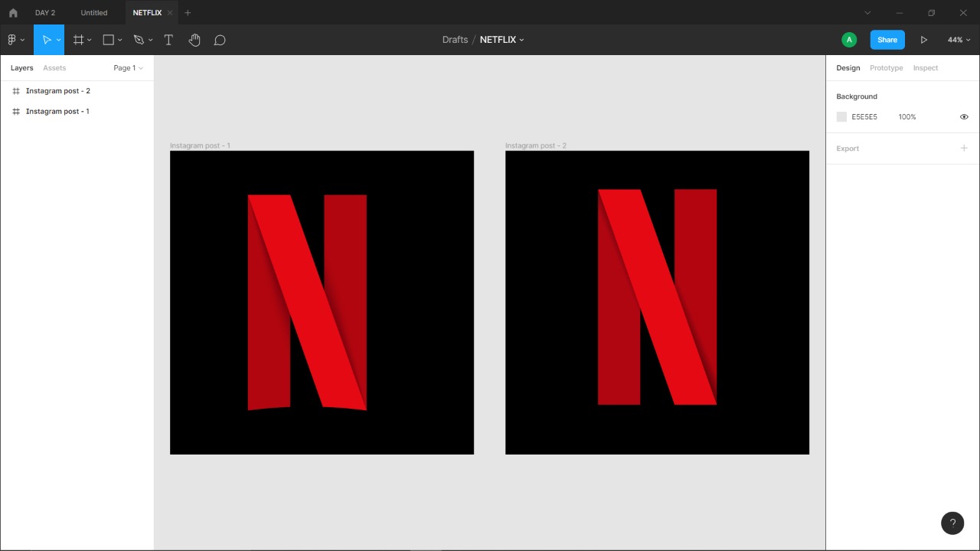Click the background color swatch
The height and width of the screenshot is (551, 980).
(x=841, y=117)
